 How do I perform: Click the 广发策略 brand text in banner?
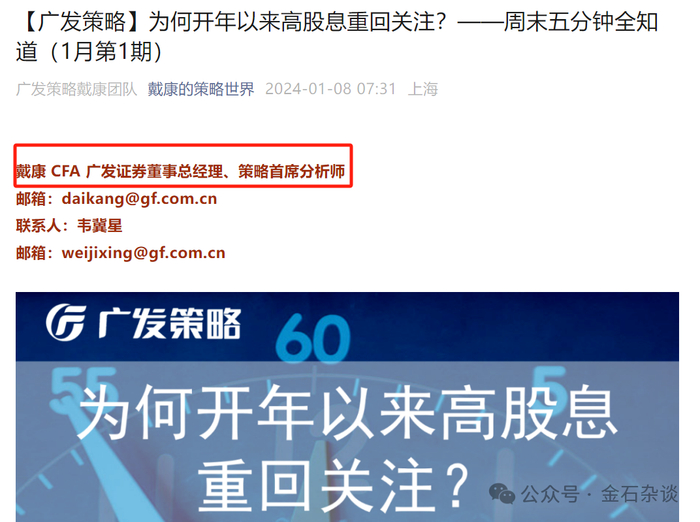pos(170,323)
